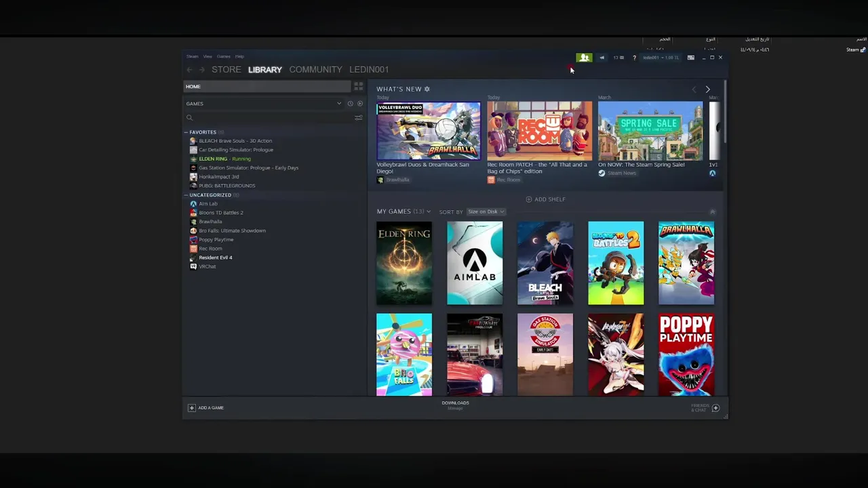The image size is (868, 488).
Task: Open AIMLAB cover in My Games
Action: (x=475, y=263)
